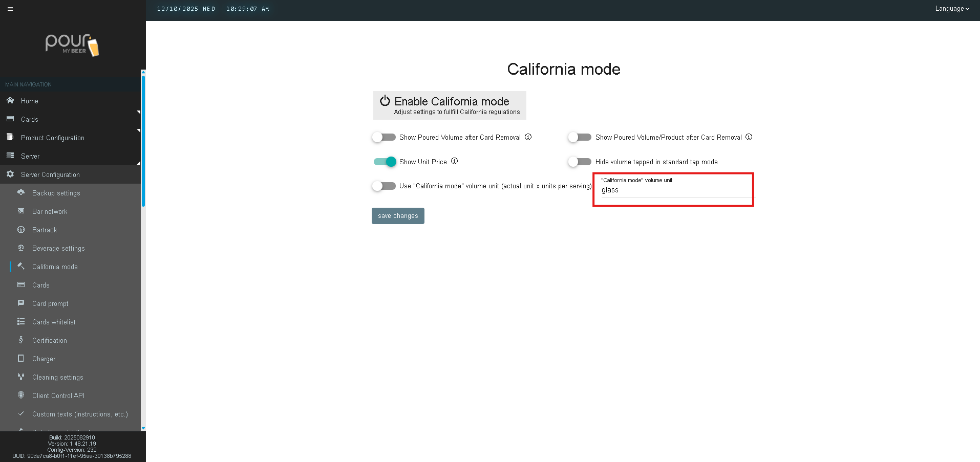
Task: Click the Backup settings icon
Action: [21, 193]
